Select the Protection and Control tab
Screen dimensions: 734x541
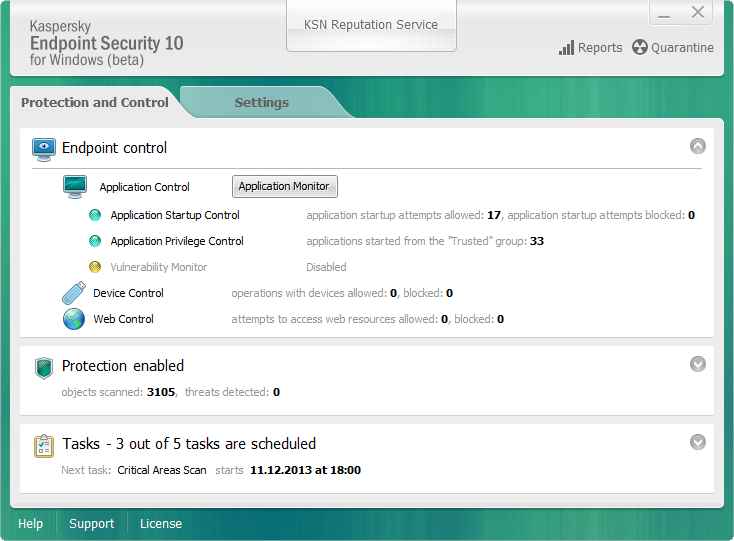click(x=95, y=102)
